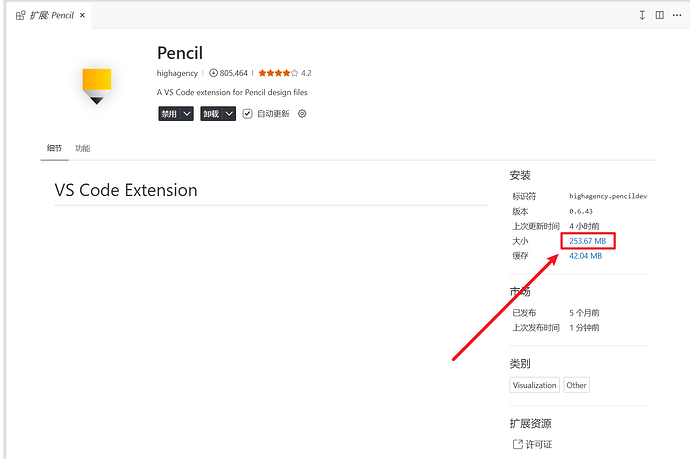Expand the 卸载 dropdown arrow
Viewport: 690px width, 459px height.
229,114
